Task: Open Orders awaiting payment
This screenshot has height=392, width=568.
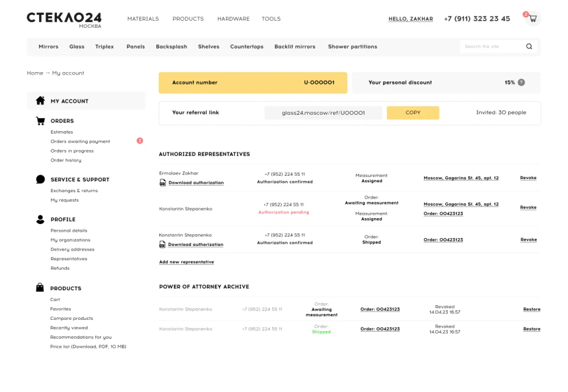Action: (80, 141)
